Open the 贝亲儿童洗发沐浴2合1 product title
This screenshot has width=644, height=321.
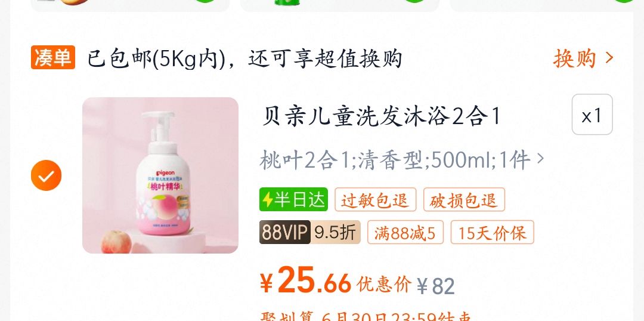tap(380, 116)
